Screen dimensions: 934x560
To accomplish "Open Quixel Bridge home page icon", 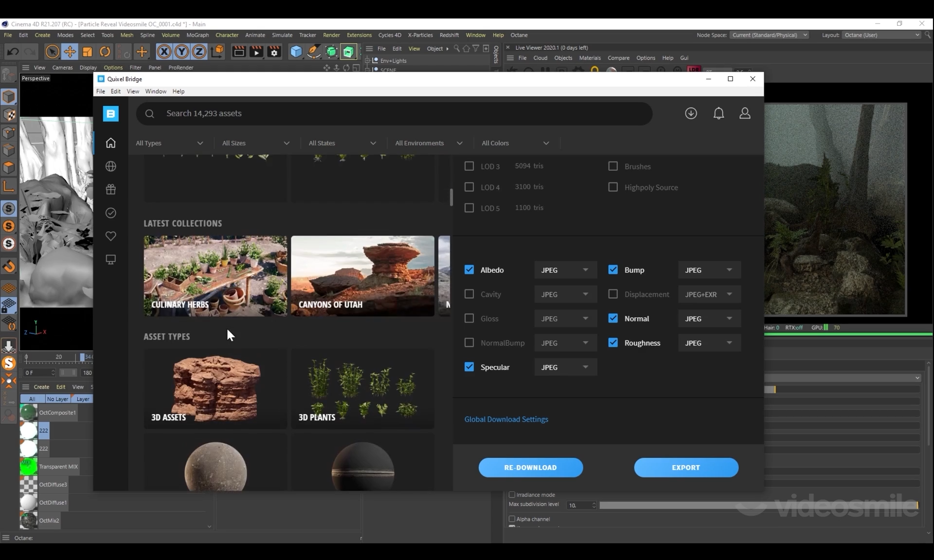I will [111, 143].
